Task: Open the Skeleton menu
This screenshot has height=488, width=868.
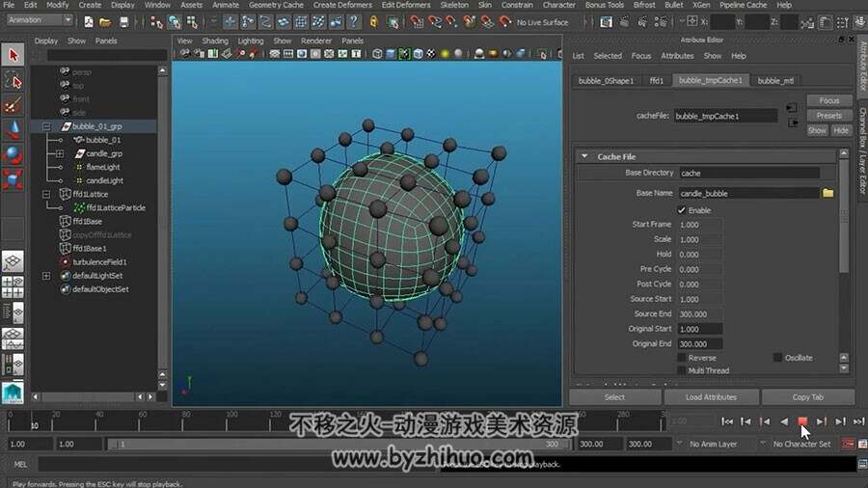Action: point(454,5)
